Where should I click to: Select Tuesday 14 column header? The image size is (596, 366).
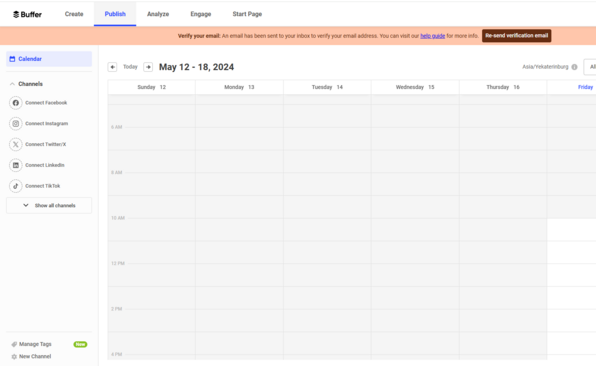coord(327,87)
